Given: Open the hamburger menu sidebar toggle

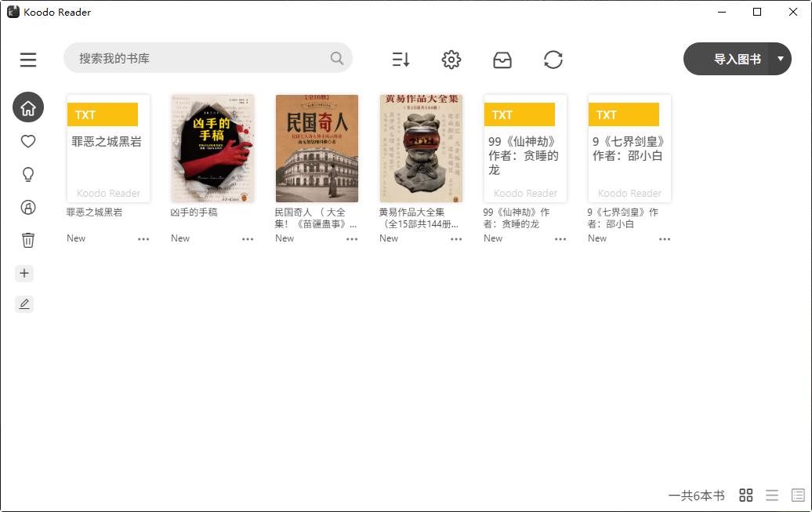Looking at the screenshot, I should 28,60.
